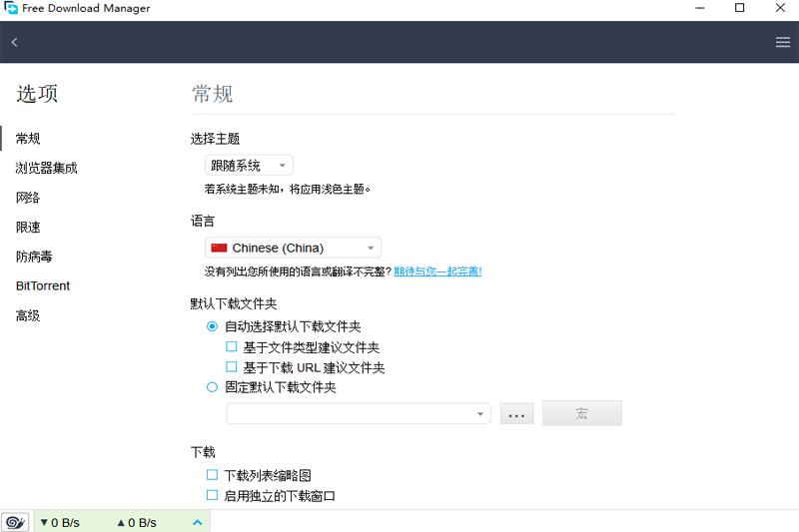Click the 默认下载文件夹 section label
The image size is (799, 532).
234,303
